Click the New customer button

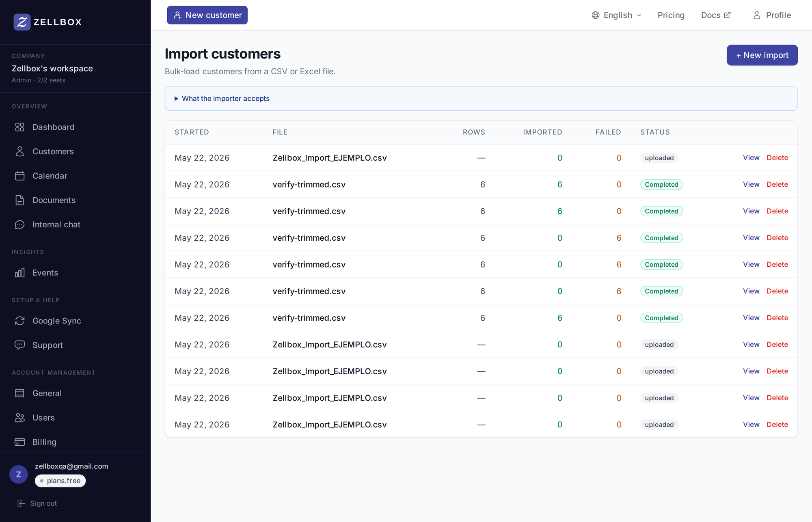207,15
